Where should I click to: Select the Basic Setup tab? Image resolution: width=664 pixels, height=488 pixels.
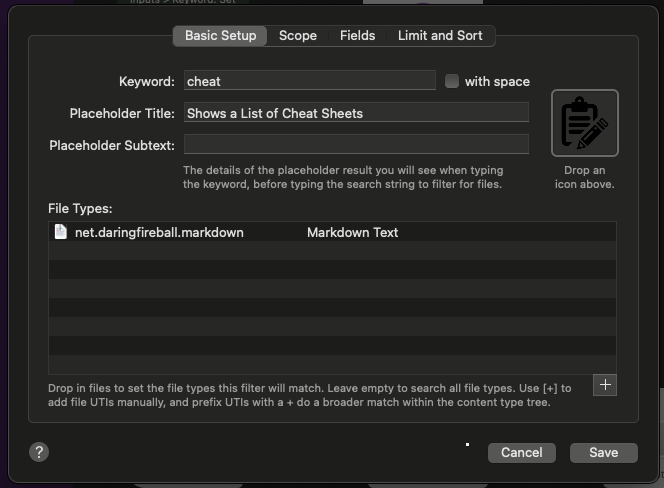(220, 36)
